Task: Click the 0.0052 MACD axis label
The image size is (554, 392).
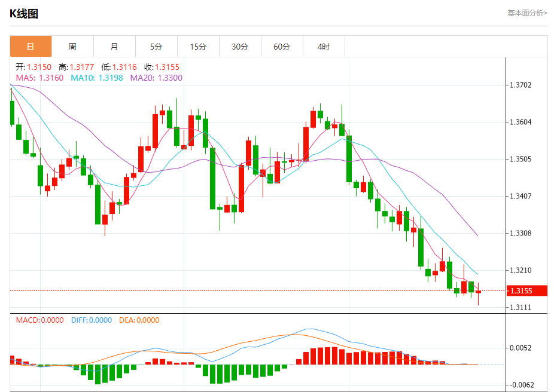Action: click(x=520, y=348)
